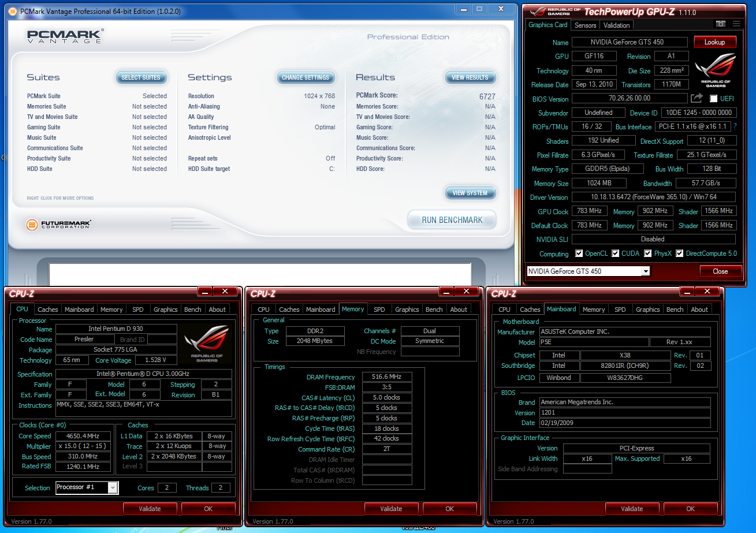This screenshot has height=533, width=756.
Task: Click the Productivity Suite row
Action: pos(97,158)
